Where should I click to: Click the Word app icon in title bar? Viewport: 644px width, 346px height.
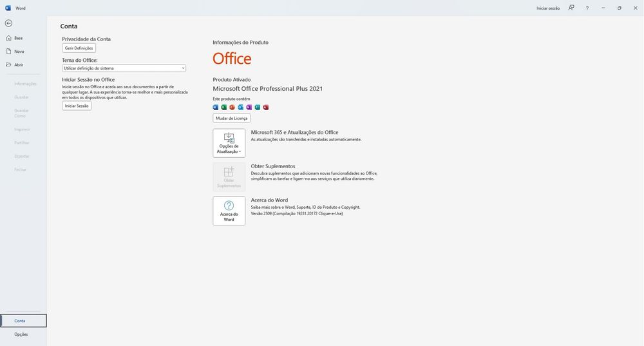tap(8, 8)
